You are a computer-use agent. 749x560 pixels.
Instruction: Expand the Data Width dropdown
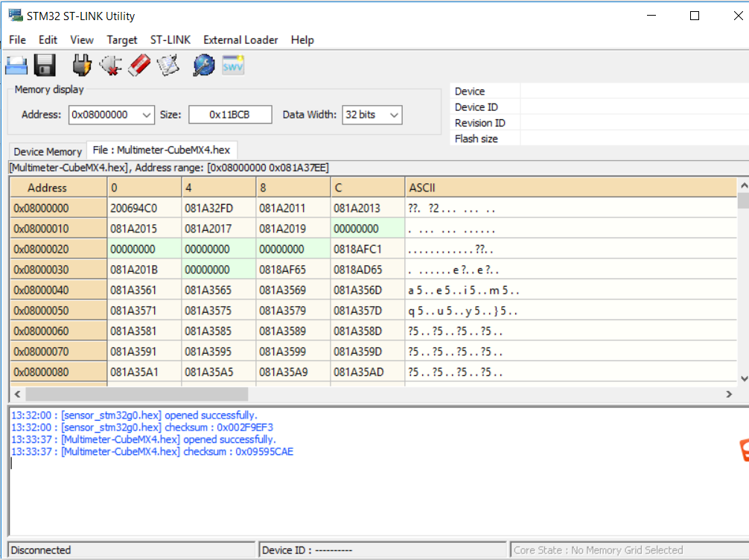[394, 115]
